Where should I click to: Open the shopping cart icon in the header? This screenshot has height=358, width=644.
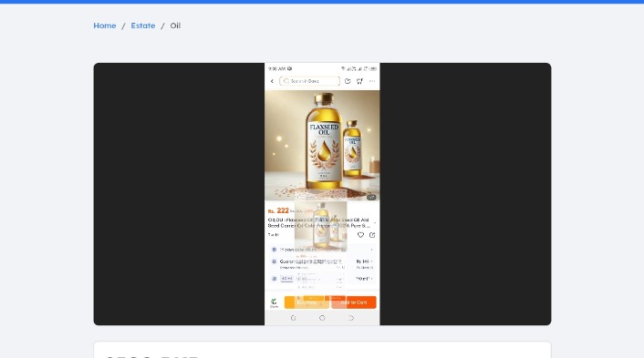pos(359,81)
